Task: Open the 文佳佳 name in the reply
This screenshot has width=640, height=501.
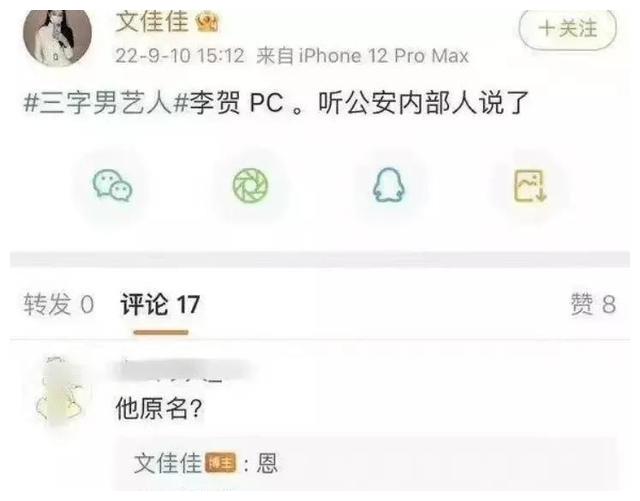Action: (x=168, y=463)
